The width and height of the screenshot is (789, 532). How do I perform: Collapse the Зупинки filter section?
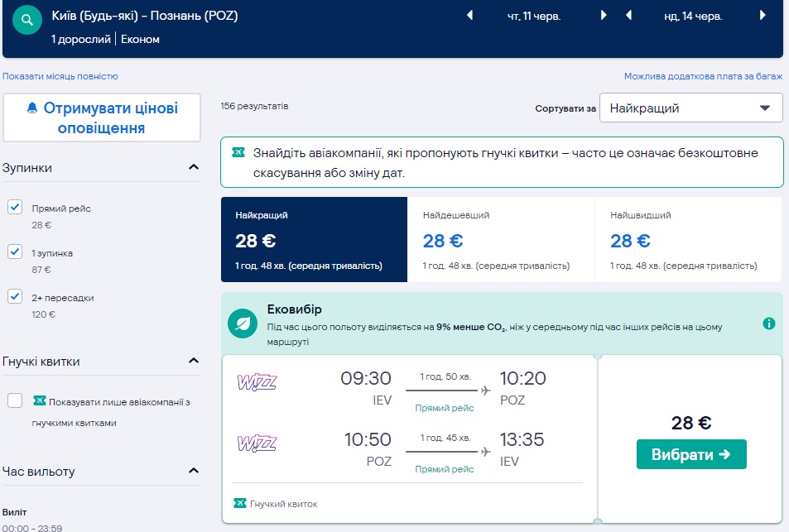tap(194, 168)
